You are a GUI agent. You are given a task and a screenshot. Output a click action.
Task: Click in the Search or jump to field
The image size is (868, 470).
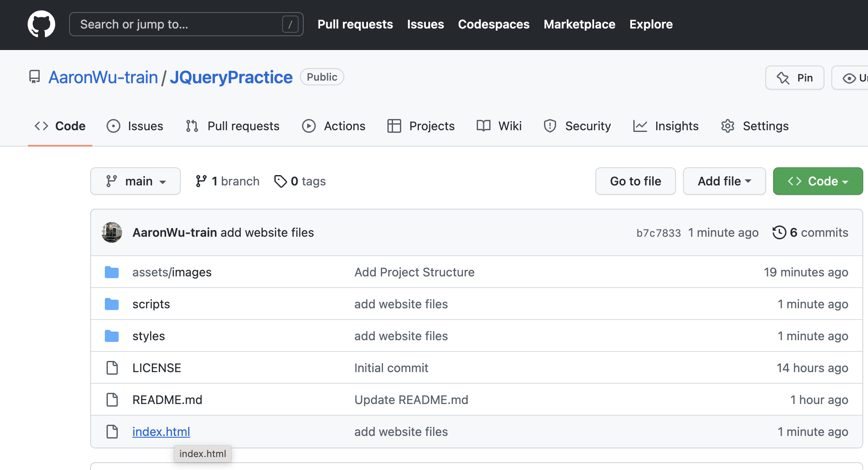coord(186,24)
